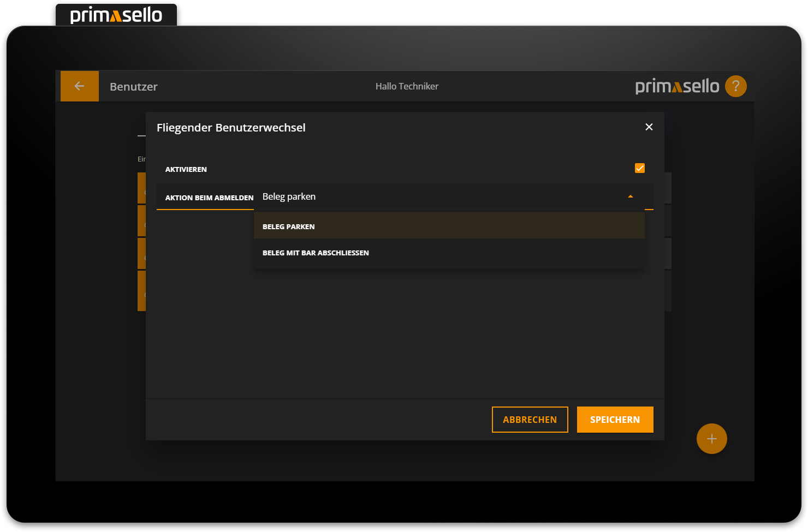Click the Hallo Techniker greeting text

pyautogui.click(x=407, y=86)
